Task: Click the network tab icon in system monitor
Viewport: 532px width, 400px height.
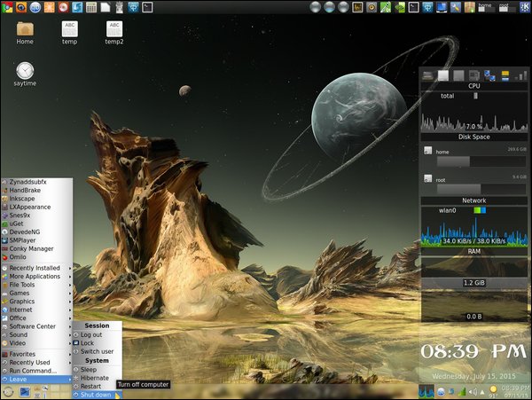Action: pos(489,75)
